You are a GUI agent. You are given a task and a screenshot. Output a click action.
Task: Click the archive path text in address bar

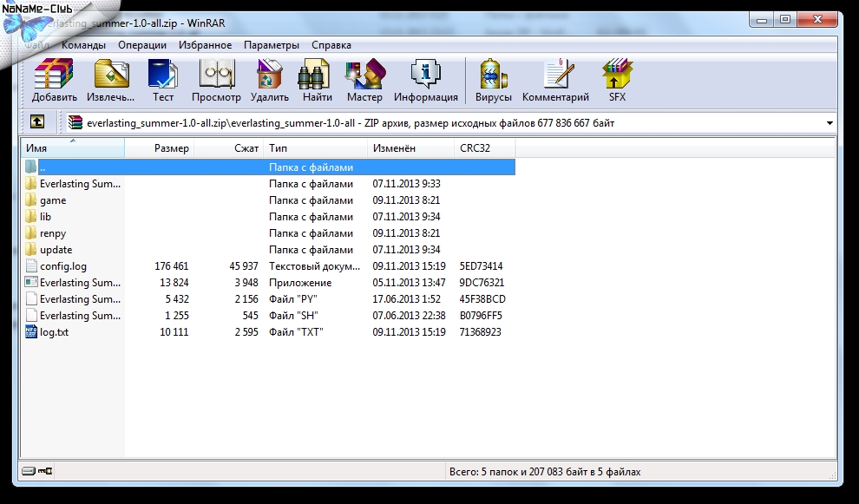coord(351,123)
